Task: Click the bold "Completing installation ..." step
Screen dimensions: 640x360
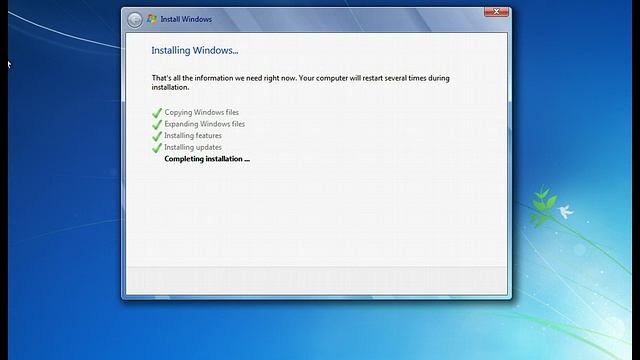Action: 207,159
